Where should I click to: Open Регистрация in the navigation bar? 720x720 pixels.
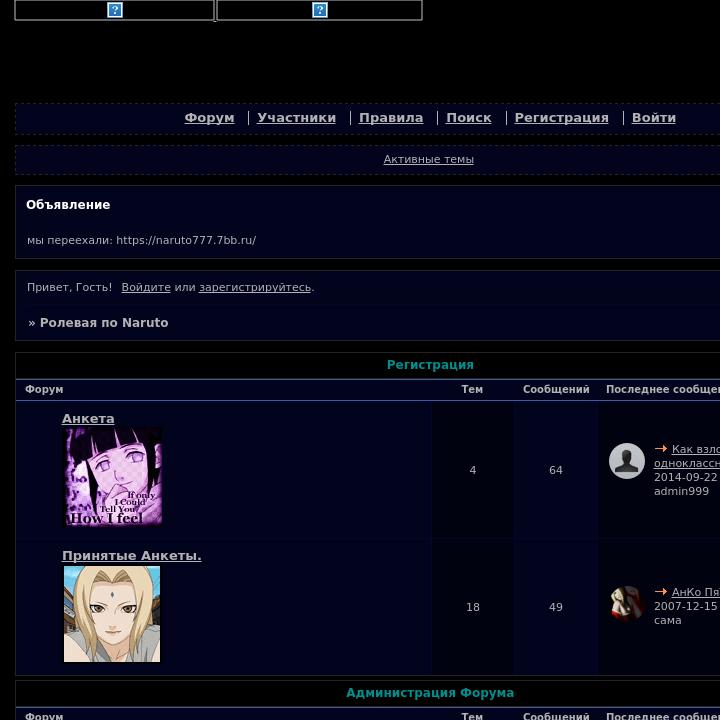tap(562, 118)
